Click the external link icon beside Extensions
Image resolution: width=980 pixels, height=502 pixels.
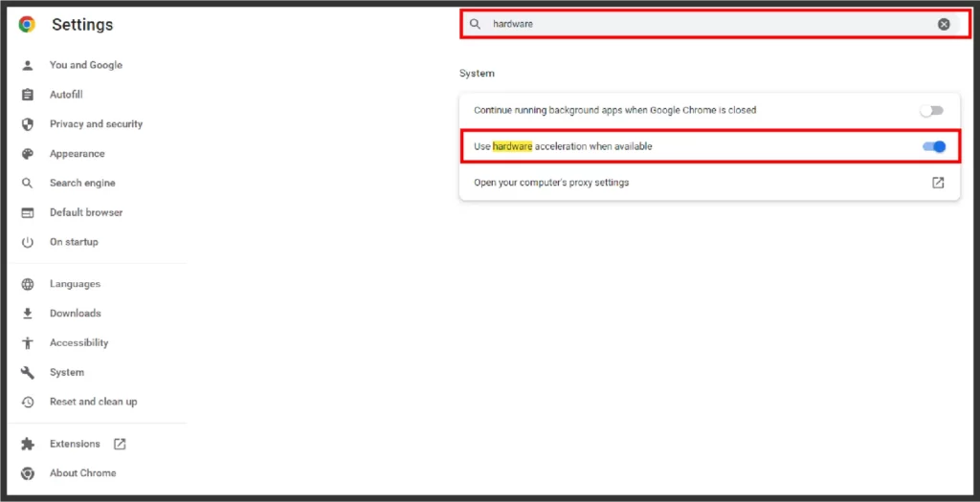120,444
